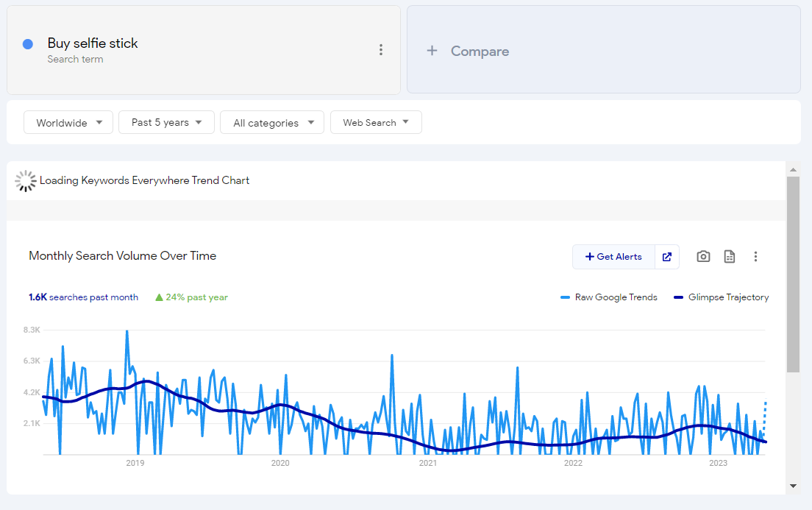
Task: Click the camera screenshot icon
Action: [703, 256]
